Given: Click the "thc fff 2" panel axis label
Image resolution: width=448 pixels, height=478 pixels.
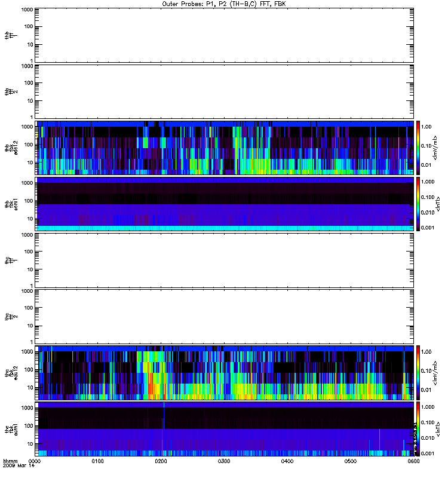Looking at the screenshot, I should 11,317.
